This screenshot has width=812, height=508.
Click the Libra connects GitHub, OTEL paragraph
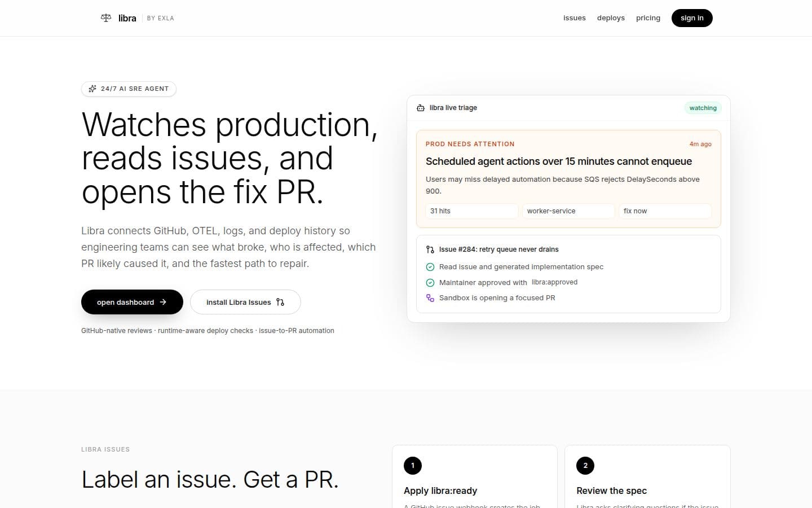click(228, 247)
